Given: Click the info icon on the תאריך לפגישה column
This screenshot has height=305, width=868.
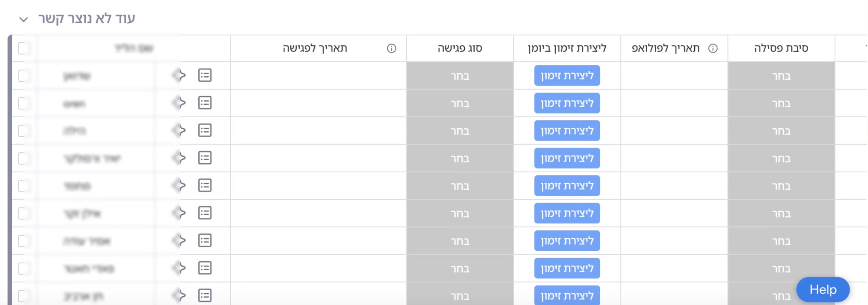Looking at the screenshot, I should pos(391,48).
